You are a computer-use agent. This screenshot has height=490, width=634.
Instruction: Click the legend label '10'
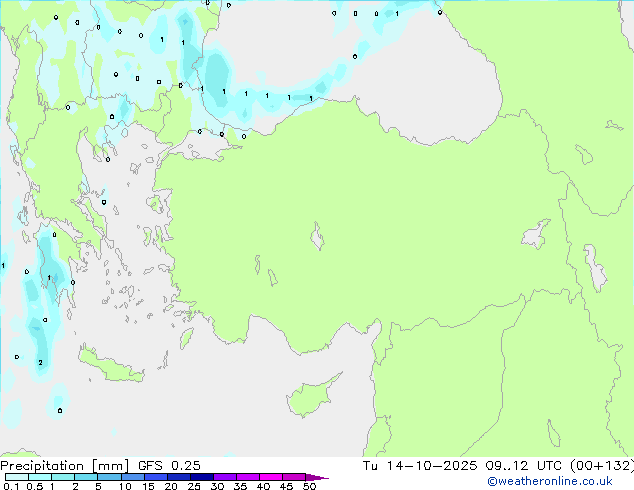(125, 486)
